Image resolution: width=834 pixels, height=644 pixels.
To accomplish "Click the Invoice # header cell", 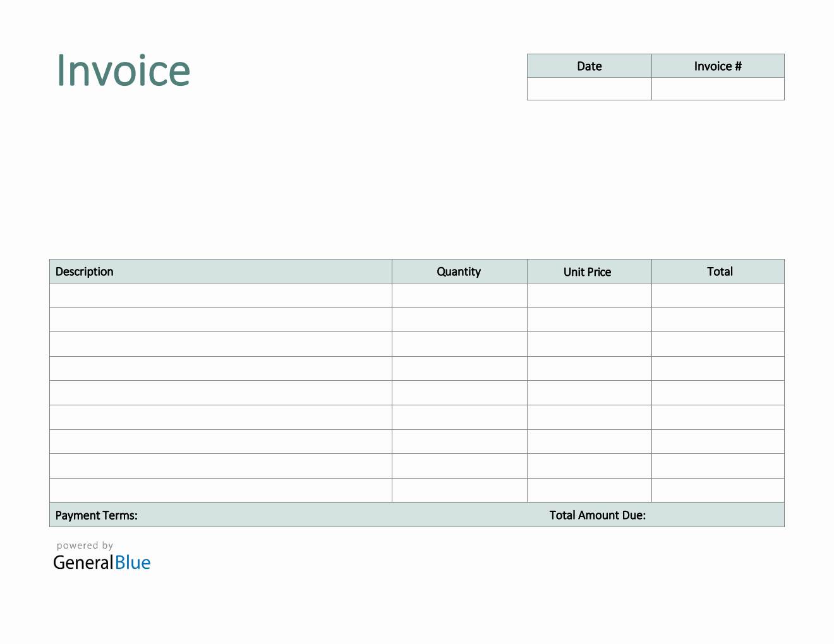I will [718, 66].
